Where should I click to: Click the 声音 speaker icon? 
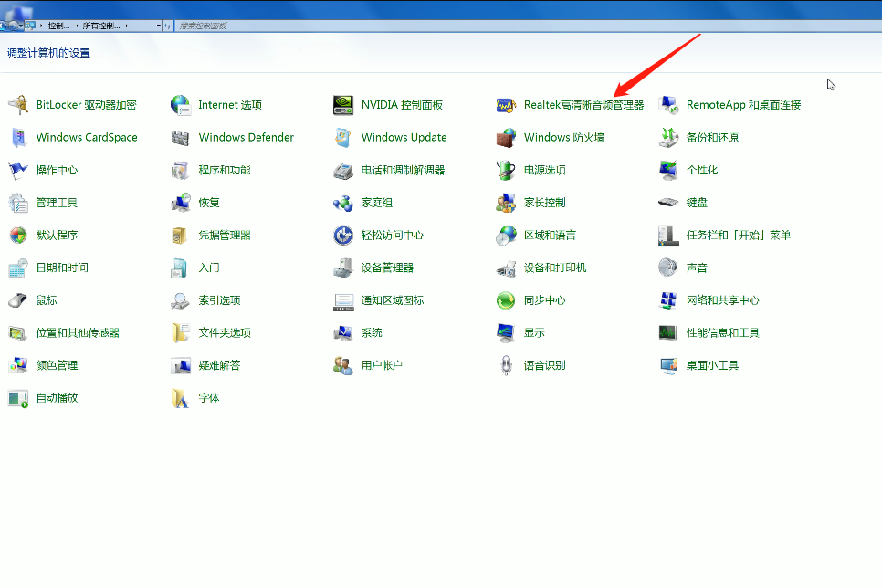point(668,268)
